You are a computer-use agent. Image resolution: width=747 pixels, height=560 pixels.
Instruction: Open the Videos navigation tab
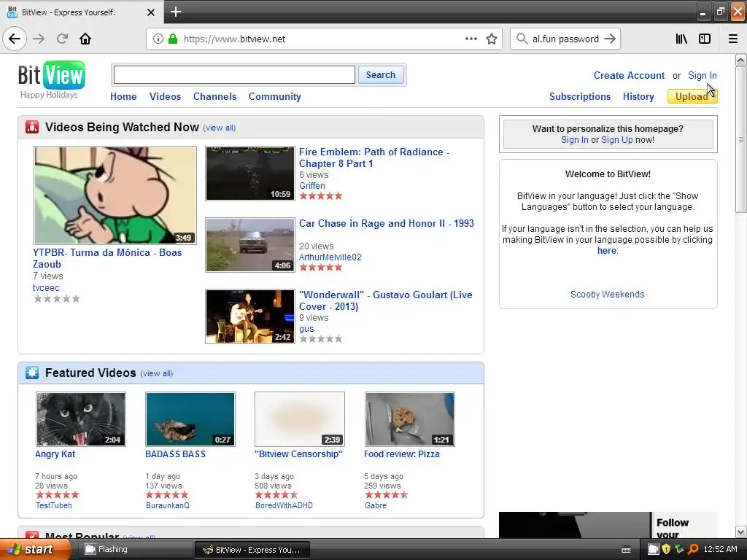[x=166, y=96]
